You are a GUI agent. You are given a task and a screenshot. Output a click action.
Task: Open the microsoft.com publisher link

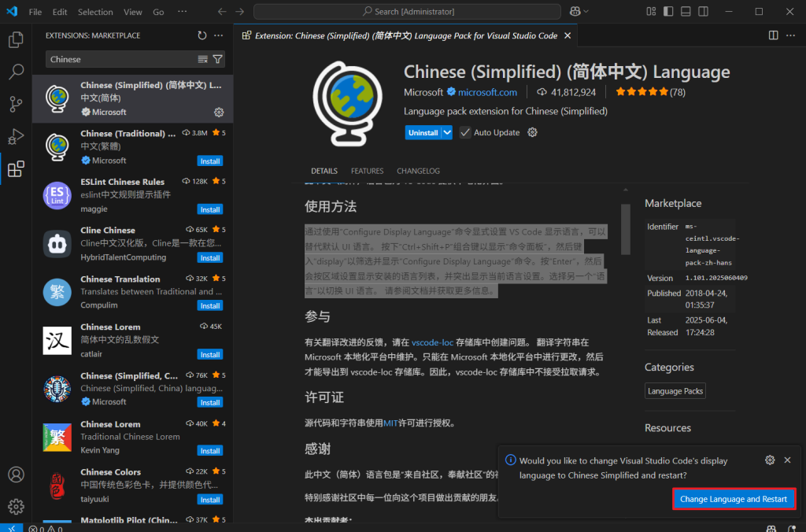[x=487, y=92]
